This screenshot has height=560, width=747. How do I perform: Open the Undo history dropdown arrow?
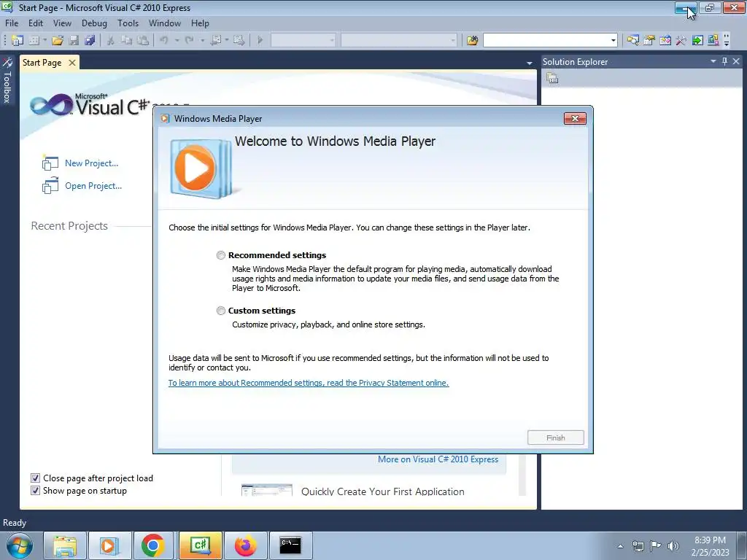point(177,41)
